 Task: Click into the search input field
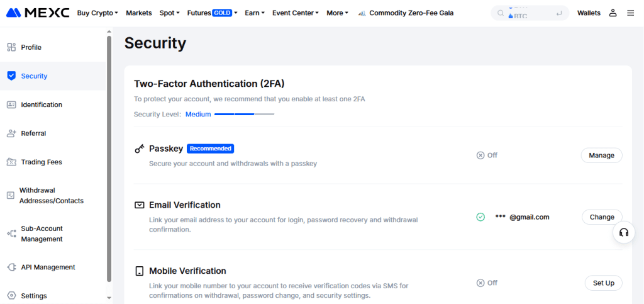530,13
